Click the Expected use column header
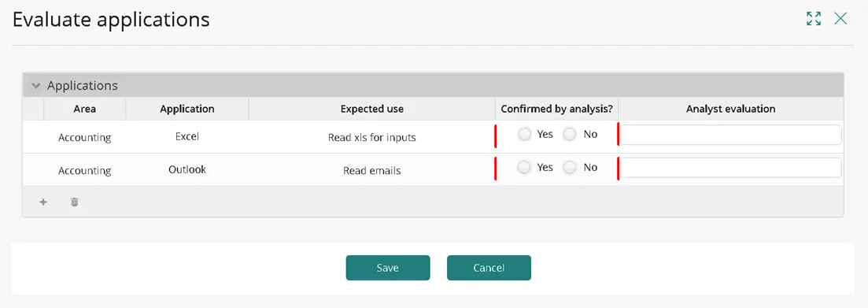Screen dimensions: 868x308 click(x=372, y=109)
